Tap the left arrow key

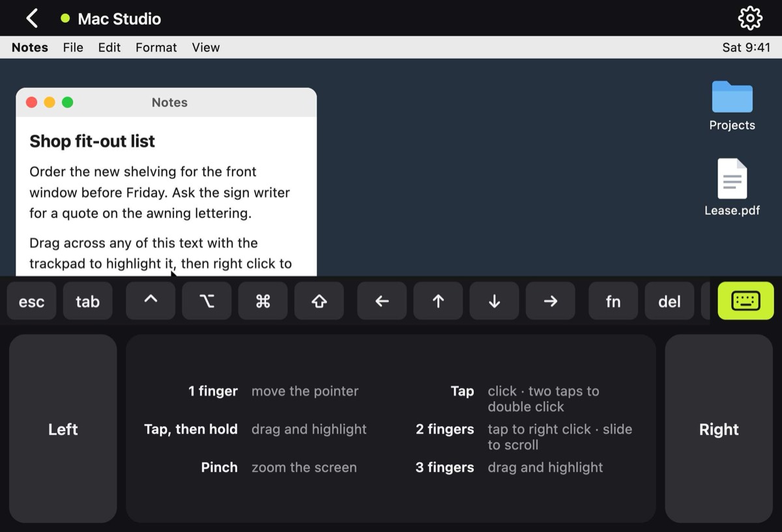(382, 301)
